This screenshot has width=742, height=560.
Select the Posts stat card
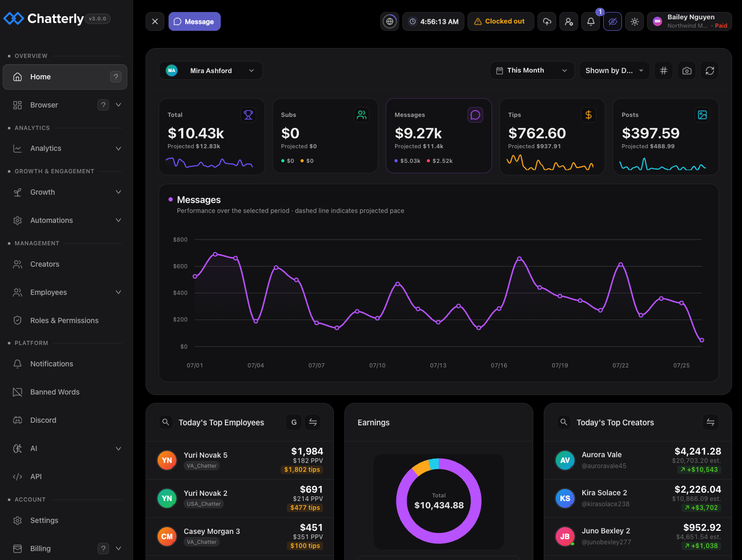tap(666, 136)
